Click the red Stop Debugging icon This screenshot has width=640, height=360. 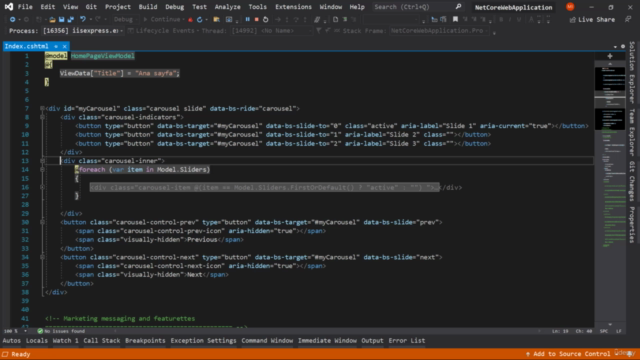(256, 19)
